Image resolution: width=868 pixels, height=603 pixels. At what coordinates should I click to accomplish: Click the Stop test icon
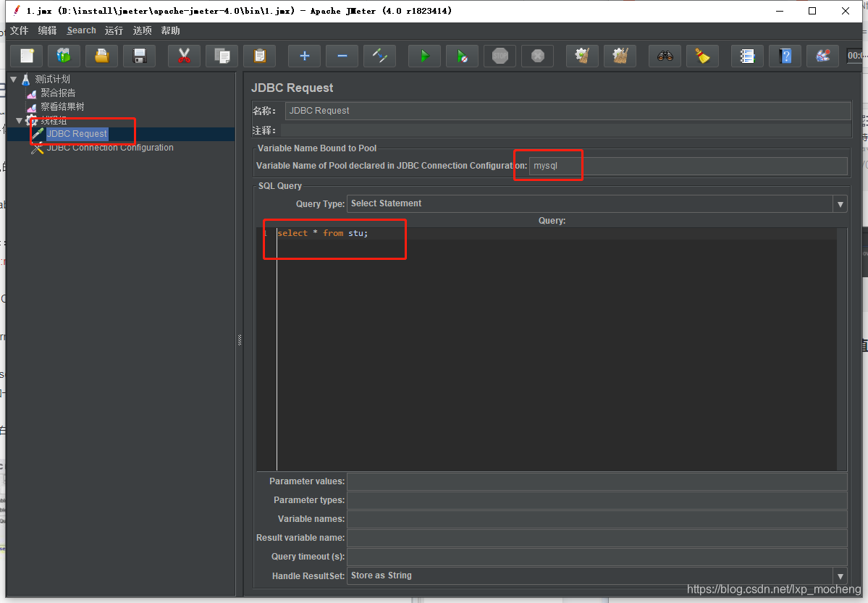(x=500, y=56)
